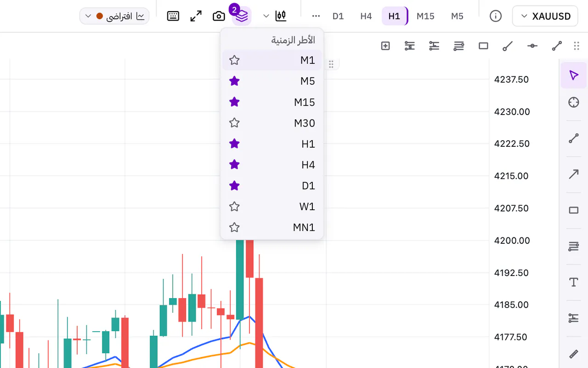Choose MN1 in the timeframes menu
The image size is (588, 368).
pyautogui.click(x=272, y=227)
